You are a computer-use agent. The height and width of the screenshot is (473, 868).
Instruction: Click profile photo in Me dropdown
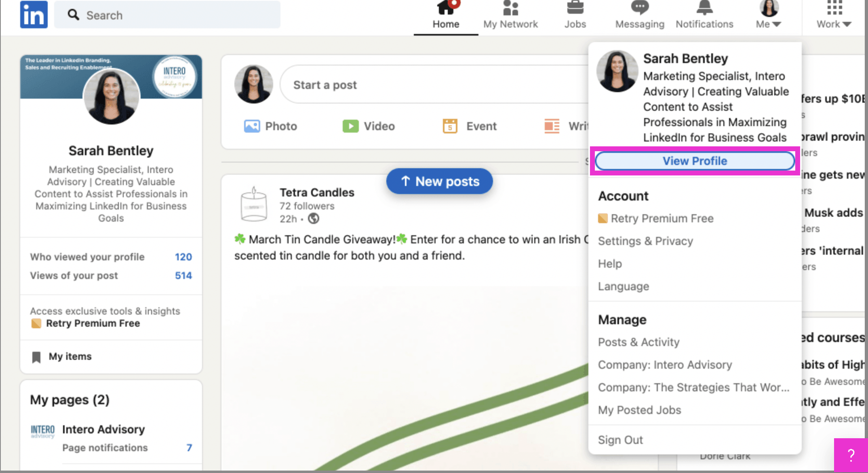[x=617, y=71]
